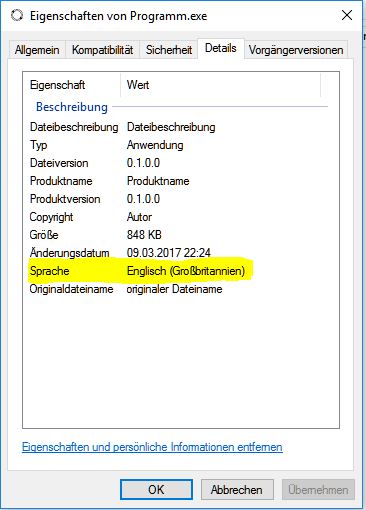Click the value Anwendung

pyautogui.click(x=155, y=145)
